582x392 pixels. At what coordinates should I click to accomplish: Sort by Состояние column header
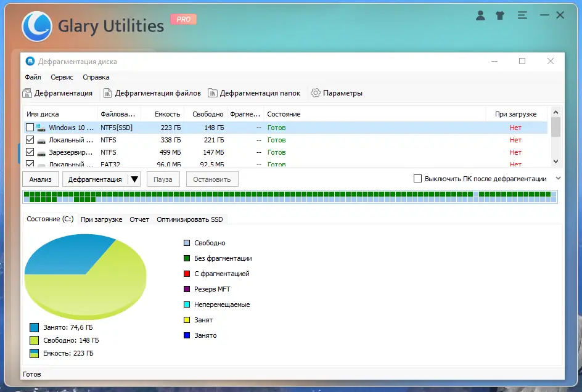pos(374,114)
